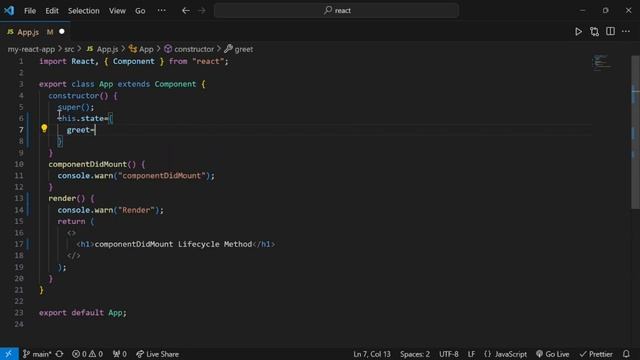This screenshot has width=640, height=360.
Task: Change the UTF-8 encoding
Action: click(449, 354)
